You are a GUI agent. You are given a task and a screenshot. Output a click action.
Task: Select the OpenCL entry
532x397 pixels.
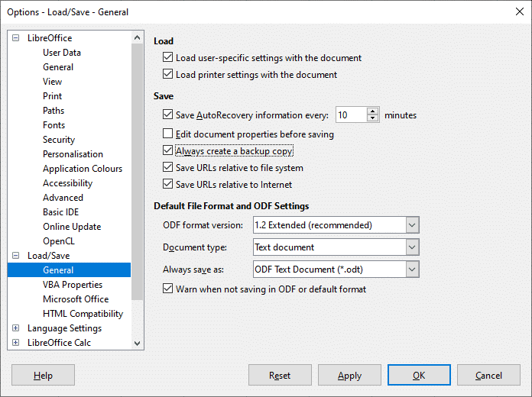[x=59, y=241]
